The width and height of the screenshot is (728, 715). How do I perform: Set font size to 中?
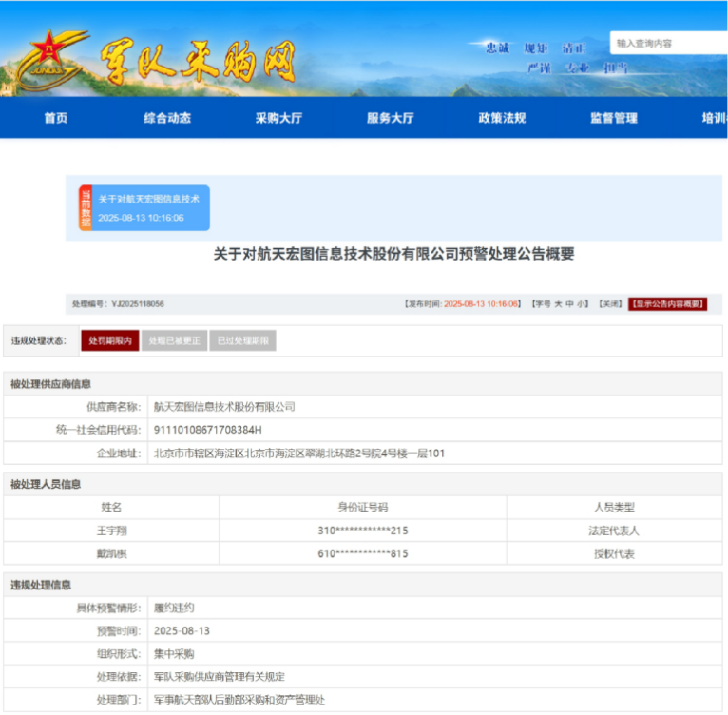(569, 304)
